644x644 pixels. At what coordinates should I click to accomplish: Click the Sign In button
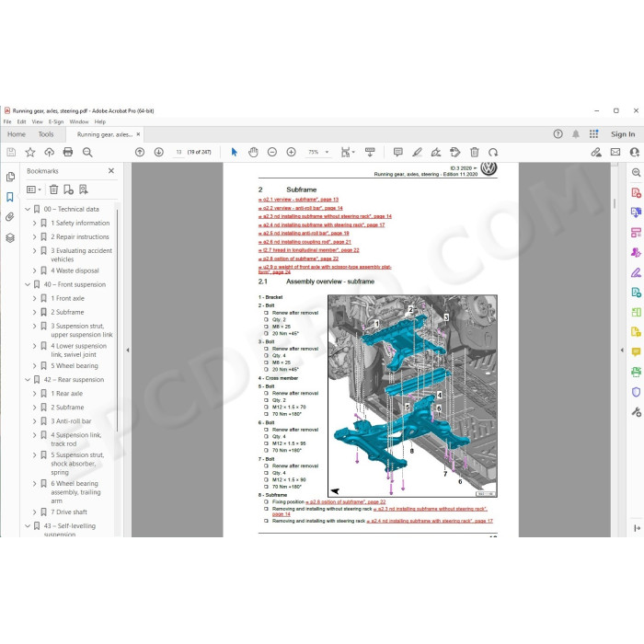pos(623,134)
